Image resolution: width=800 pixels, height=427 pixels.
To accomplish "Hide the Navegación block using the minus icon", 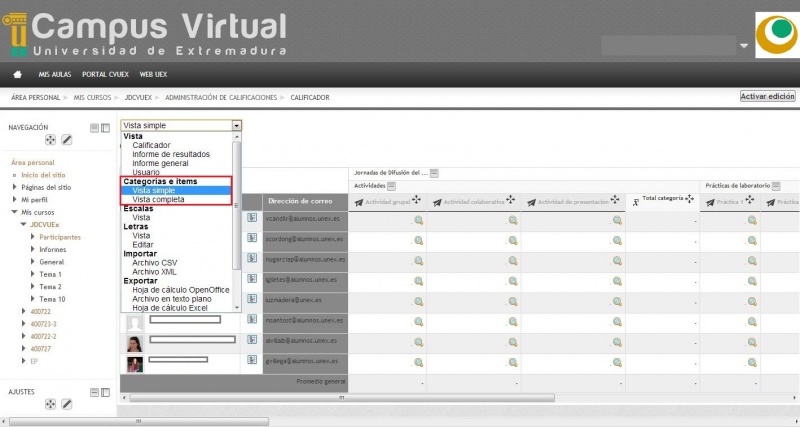I will pyautogui.click(x=94, y=128).
